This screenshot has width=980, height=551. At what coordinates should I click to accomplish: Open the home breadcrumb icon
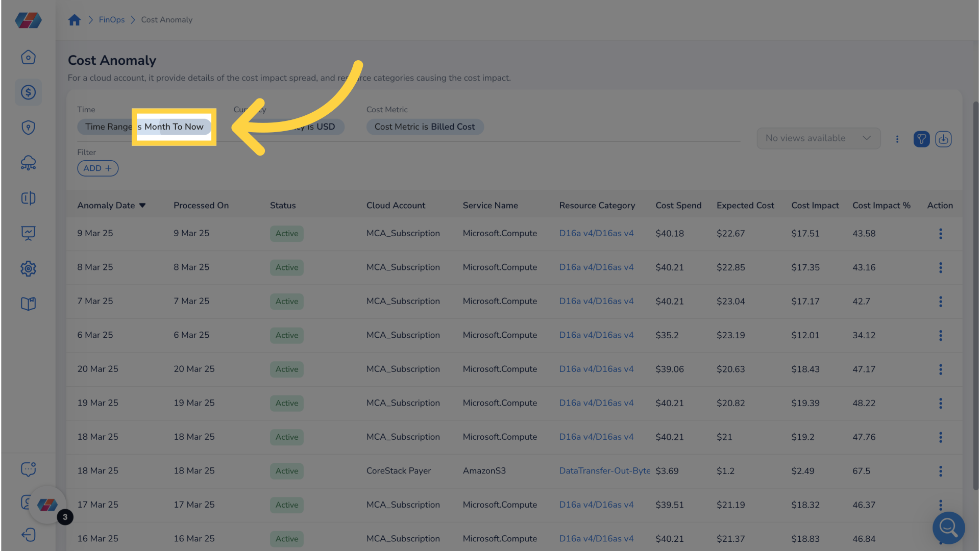(75, 20)
